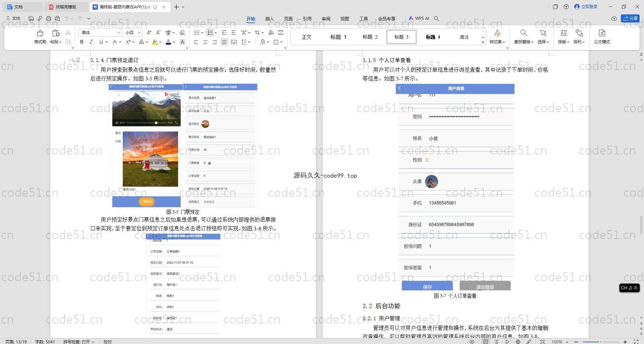Click the Find and Replace magnifier icon
Viewport: 644px width, 344px height.
point(524,33)
